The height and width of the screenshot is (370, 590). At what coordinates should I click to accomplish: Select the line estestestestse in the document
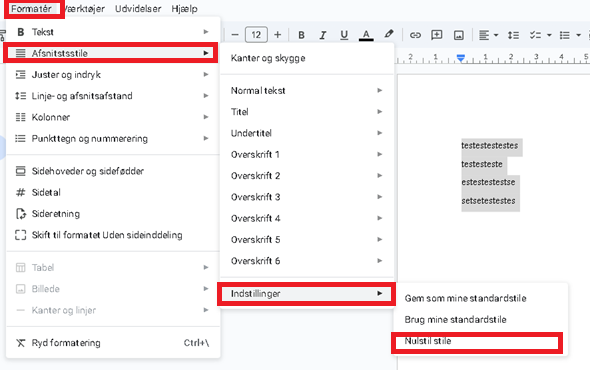tap(488, 182)
